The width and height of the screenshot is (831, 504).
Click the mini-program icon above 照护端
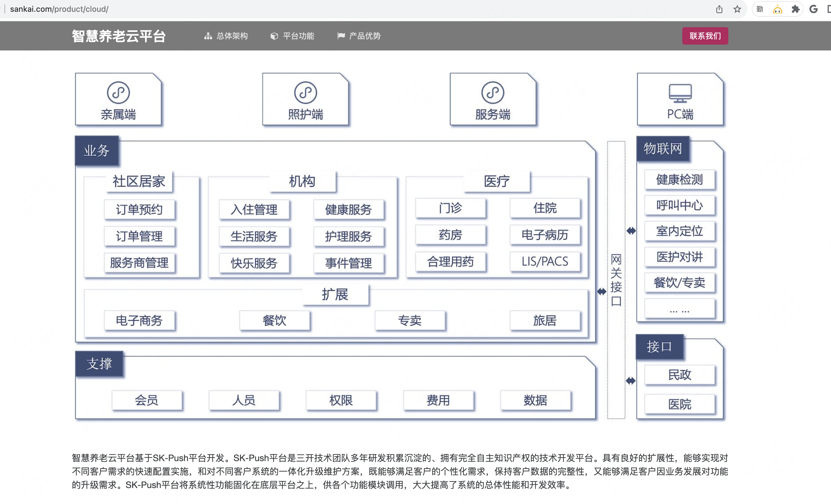[x=305, y=92]
